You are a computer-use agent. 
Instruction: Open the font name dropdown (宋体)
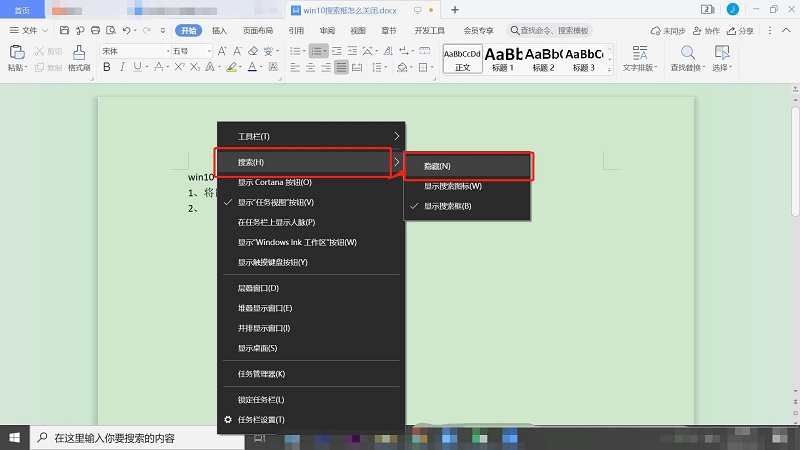(130, 50)
